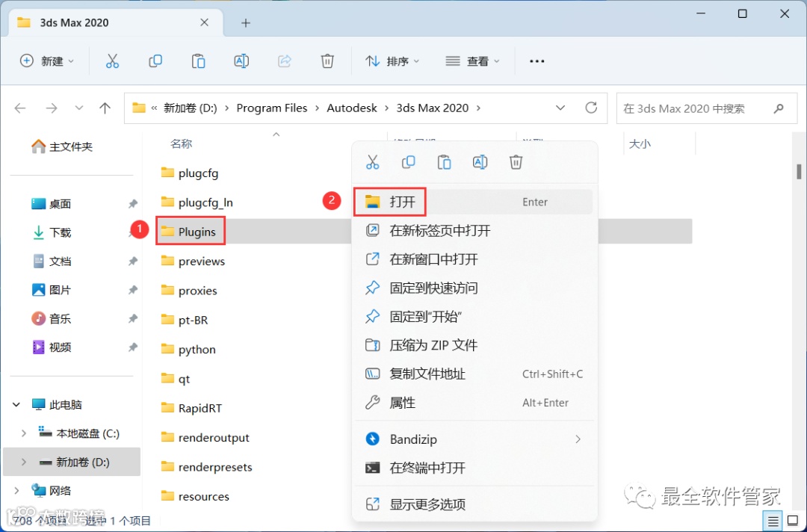Choose 压缩为 ZIP 文件
Screen dimensions: 807x532
tap(474, 344)
